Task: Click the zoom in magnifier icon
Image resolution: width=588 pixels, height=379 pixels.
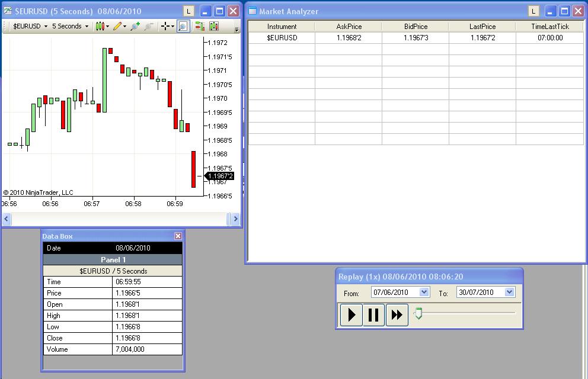Action: click(135, 26)
